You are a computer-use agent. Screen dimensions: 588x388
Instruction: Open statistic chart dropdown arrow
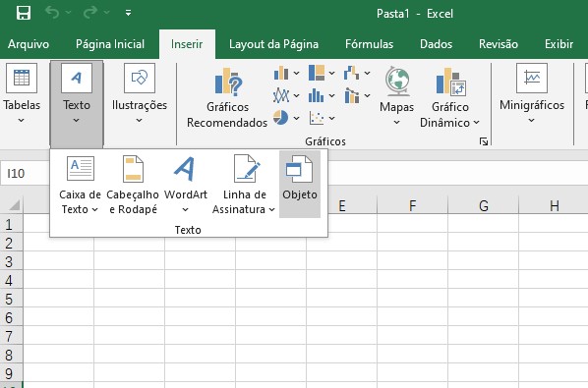pyautogui.click(x=332, y=95)
